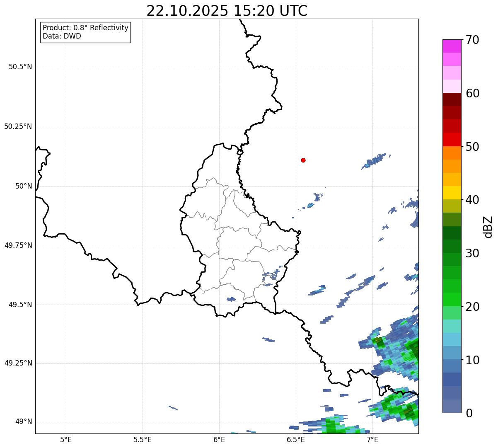The width and height of the screenshot is (498, 448).
Task: Click the colorbar value 50
Action: tap(472, 147)
